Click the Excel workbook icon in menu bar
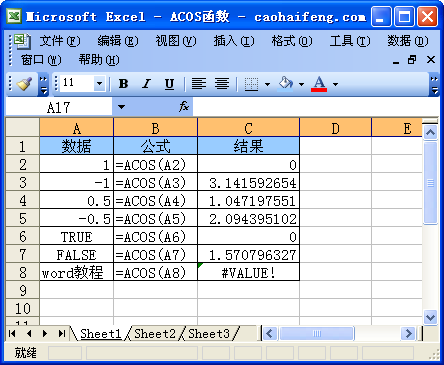444x365 pixels. (x=22, y=41)
